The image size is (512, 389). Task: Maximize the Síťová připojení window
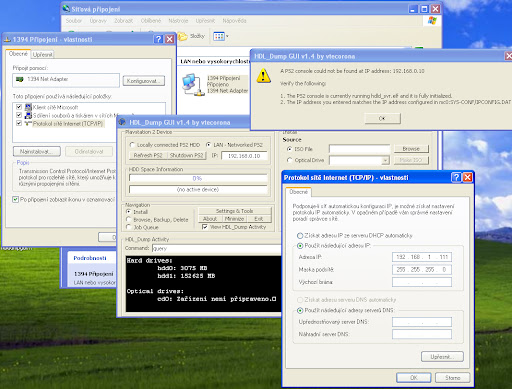coord(424,9)
